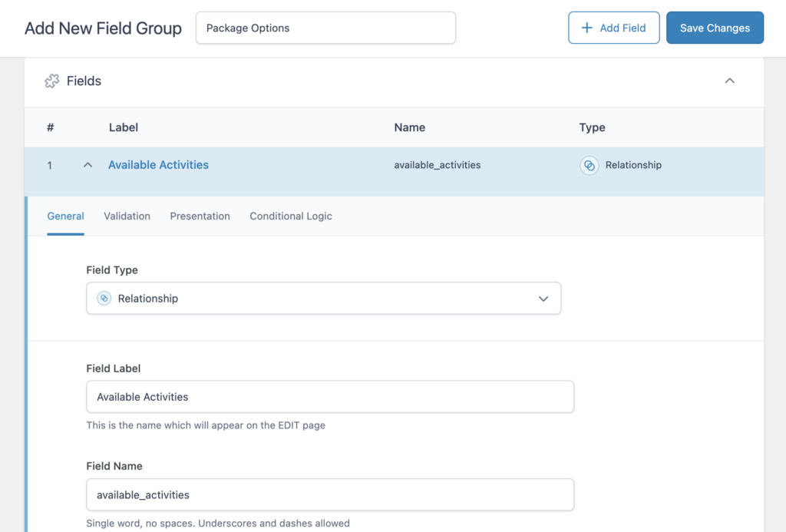
Task: Click the Save Changes button
Action: (x=715, y=27)
